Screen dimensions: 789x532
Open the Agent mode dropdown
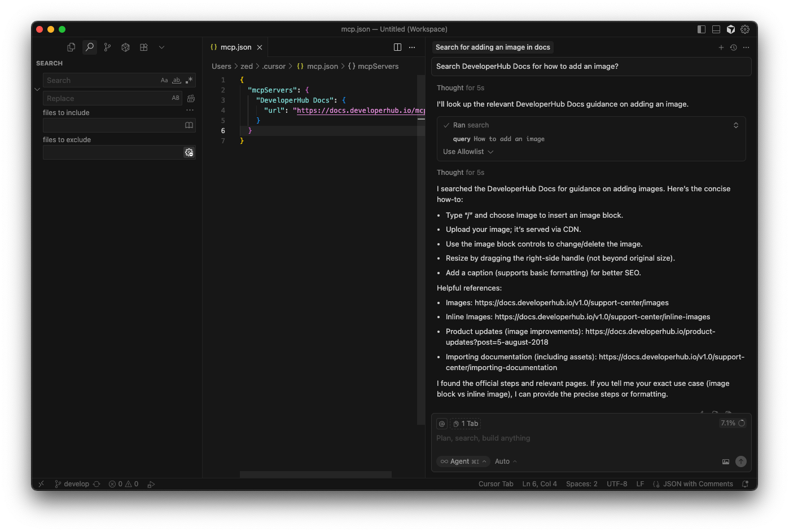[463, 461]
